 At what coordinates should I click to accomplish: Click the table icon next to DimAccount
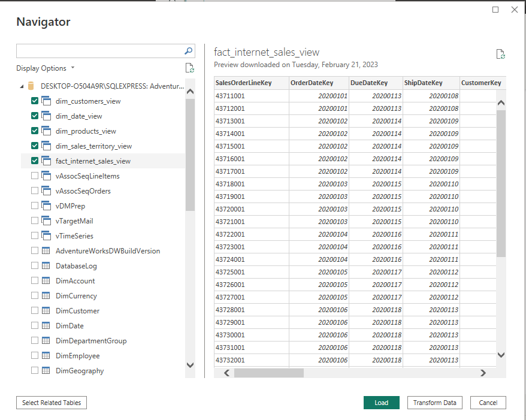coord(46,280)
